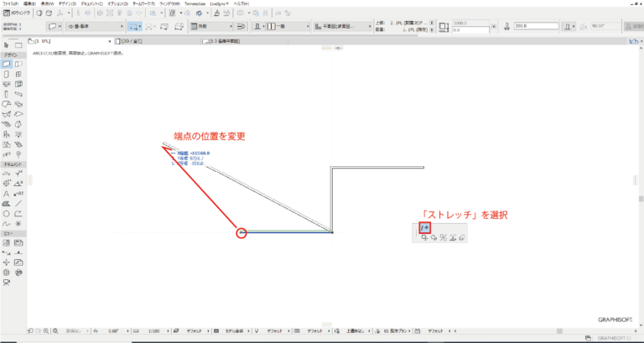Screen dimensions: 644x343
Task: Select the Arrow selection tool
Action: (6, 44)
